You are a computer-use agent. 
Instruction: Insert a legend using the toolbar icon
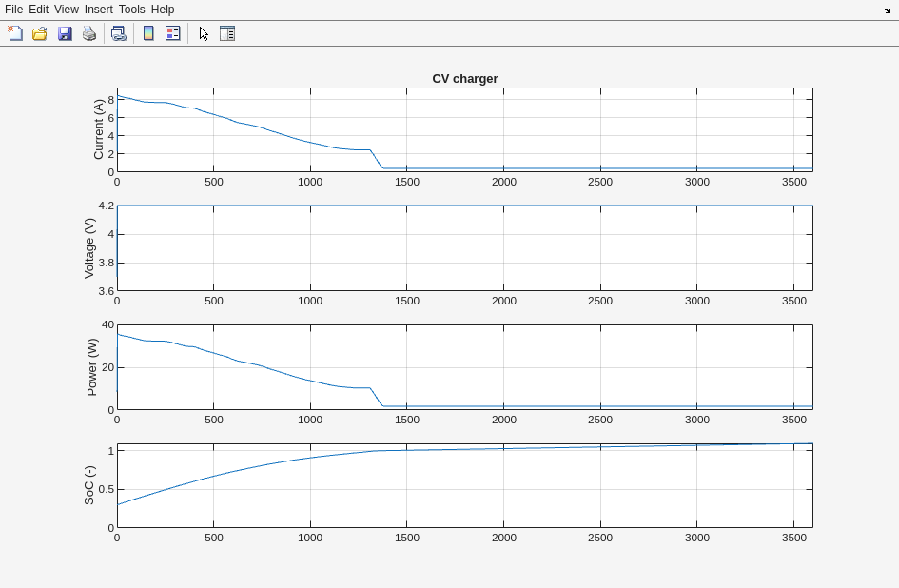[x=173, y=33]
